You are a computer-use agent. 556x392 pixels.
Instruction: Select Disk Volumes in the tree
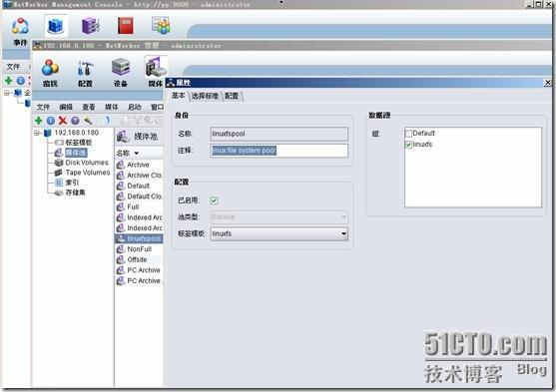point(87,163)
